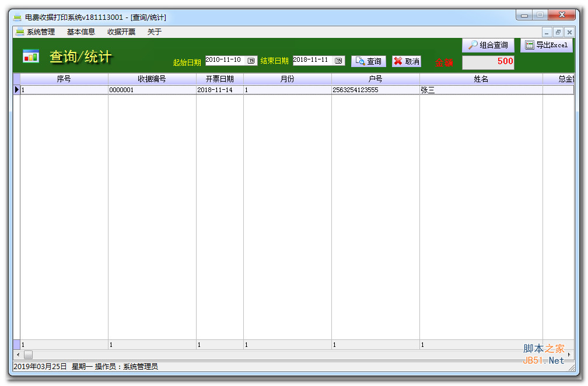Click the 查询/统计 chart icon
The width and height of the screenshot is (588, 386).
[31, 56]
